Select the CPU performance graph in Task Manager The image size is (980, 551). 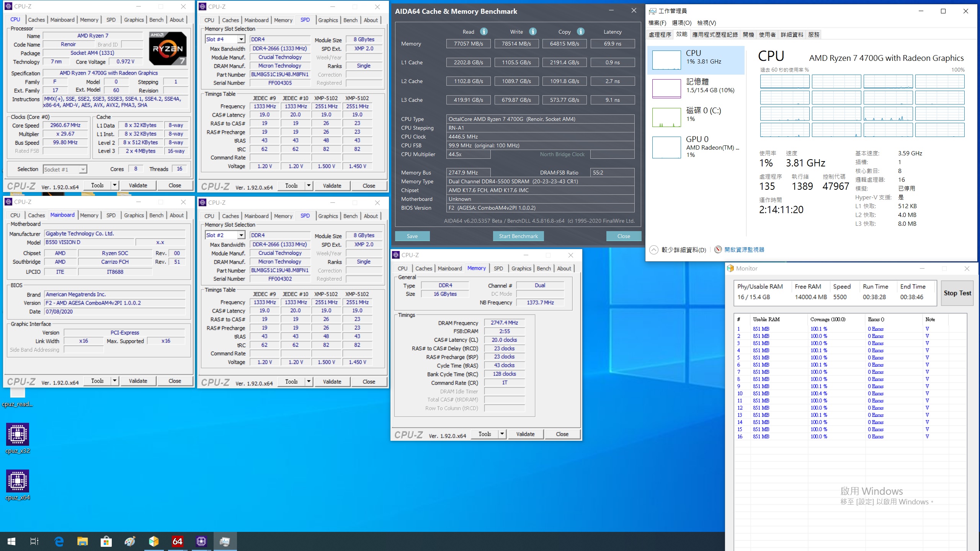tap(696, 60)
